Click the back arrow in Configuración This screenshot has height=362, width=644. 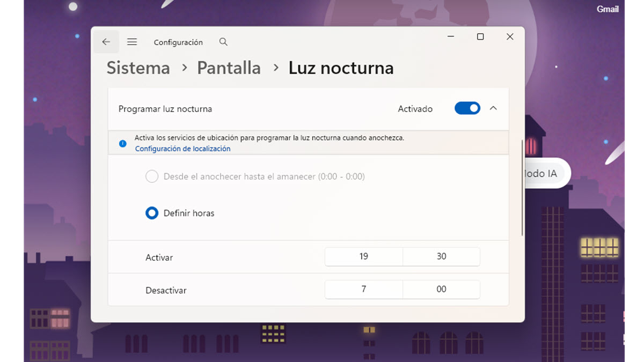coord(106,41)
